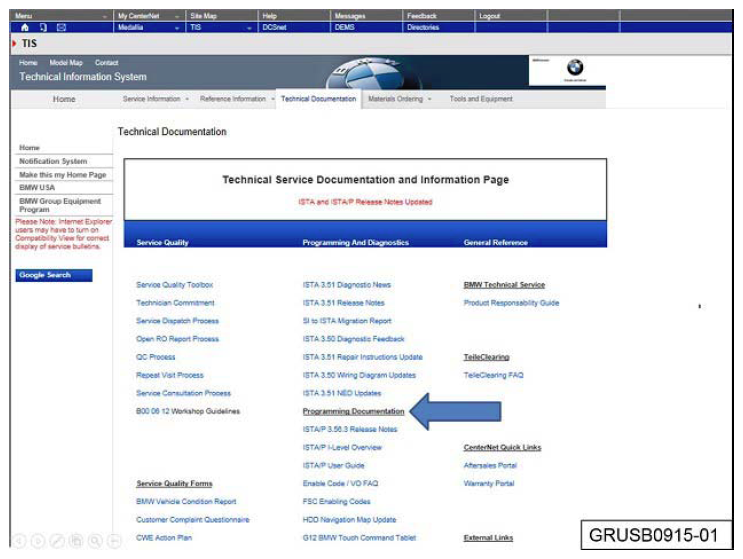This screenshot has height=559, width=743.
Task: Click ISTA and ISTA/P Release Notes Updated notice
Action: [x=365, y=202]
